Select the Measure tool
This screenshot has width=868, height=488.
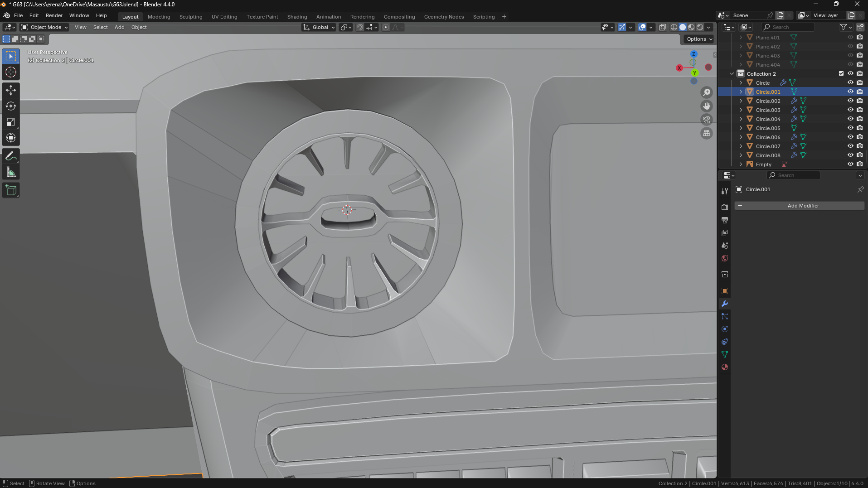pyautogui.click(x=11, y=172)
